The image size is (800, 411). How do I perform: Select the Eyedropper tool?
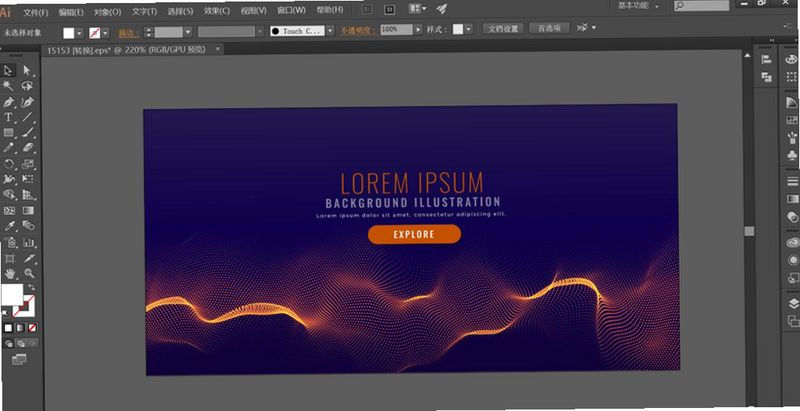point(8,226)
